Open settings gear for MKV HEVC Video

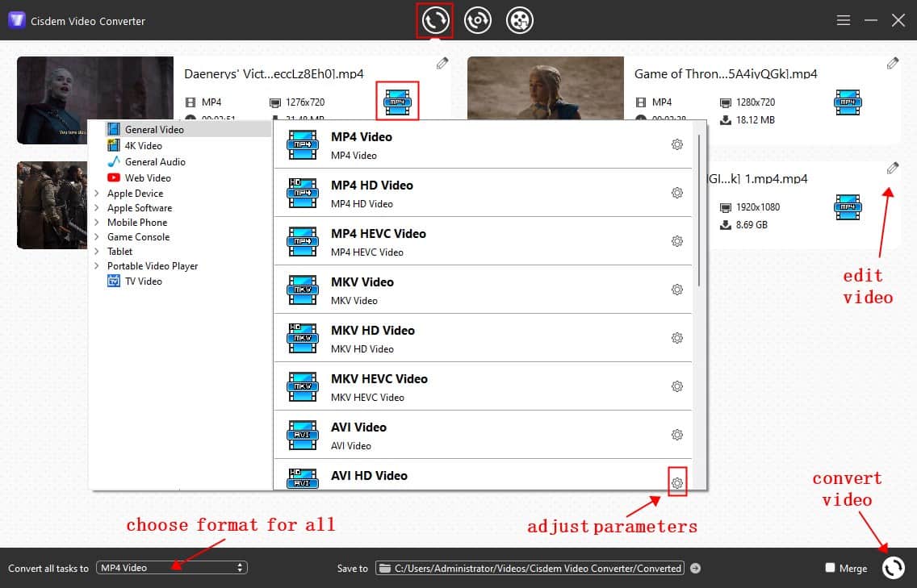click(676, 386)
